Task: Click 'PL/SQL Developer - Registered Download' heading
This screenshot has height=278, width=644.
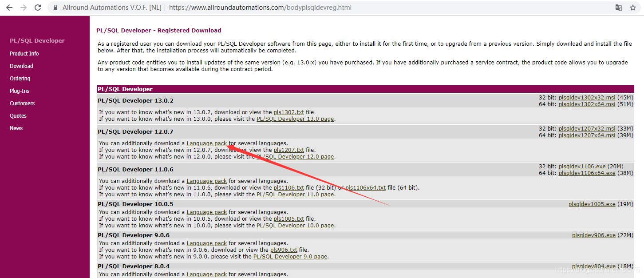Action: [159, 31]
